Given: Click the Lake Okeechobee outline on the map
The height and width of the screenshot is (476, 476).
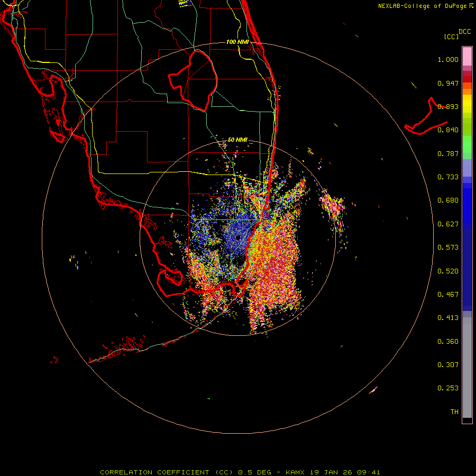Looking at the screenshot, I should click(x=193, y=80).
